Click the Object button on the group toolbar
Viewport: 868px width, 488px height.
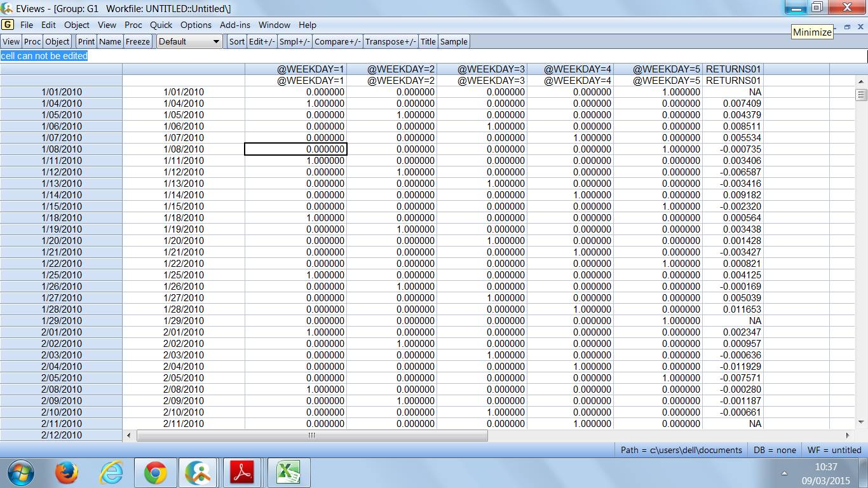pyautogui.click(x=57, y=41)
